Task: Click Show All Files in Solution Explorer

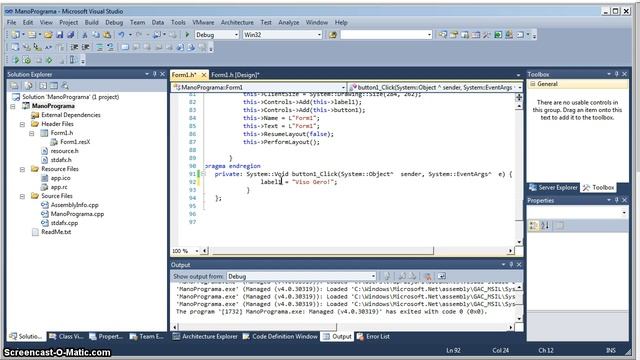Action: coord(29,86)
